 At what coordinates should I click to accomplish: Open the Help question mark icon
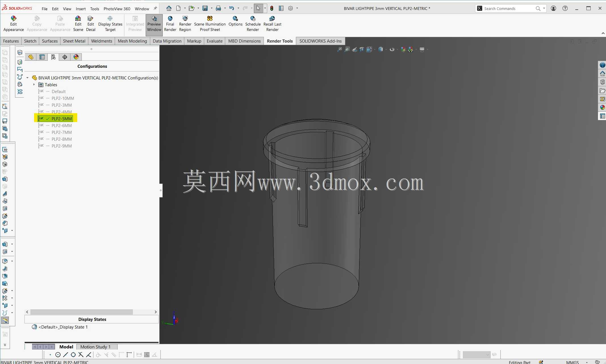tap(565, 8)
